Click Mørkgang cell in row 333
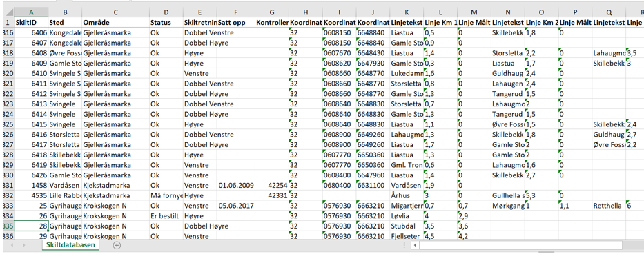 click(507, 206)
